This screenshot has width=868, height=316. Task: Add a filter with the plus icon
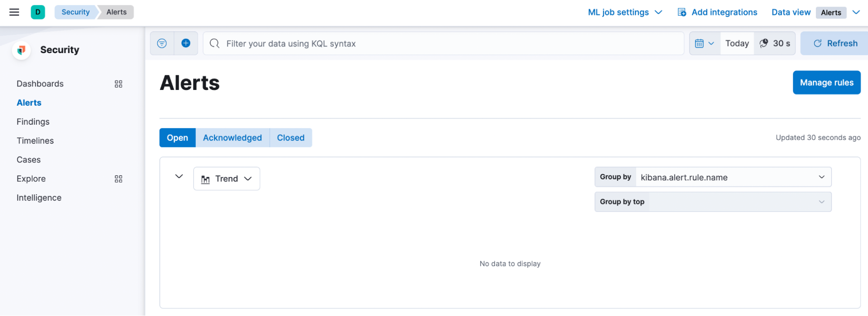186,43
